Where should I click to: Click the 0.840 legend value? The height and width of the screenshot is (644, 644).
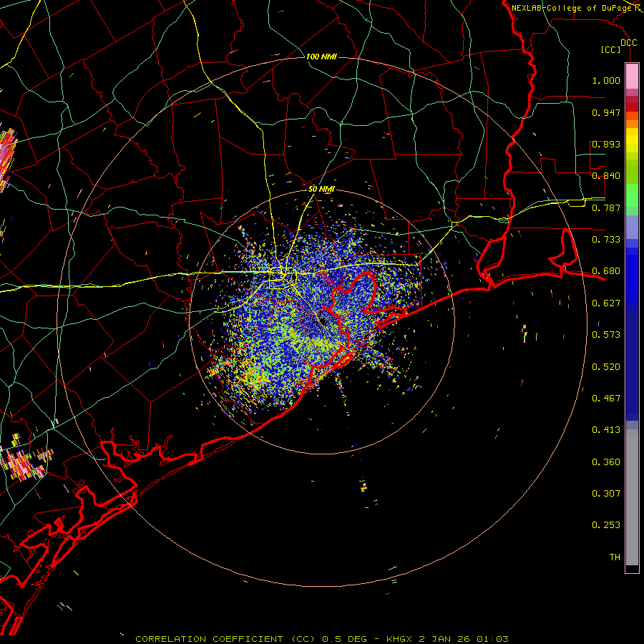tap(606, 176)
